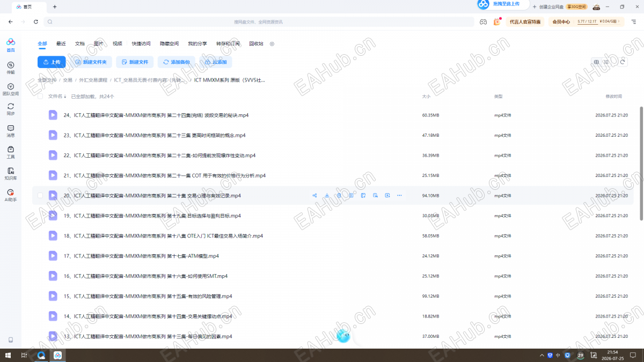The image size is (644, 362).
Task: Click the 添加备份 button
Action: click(x=177, y=62)
